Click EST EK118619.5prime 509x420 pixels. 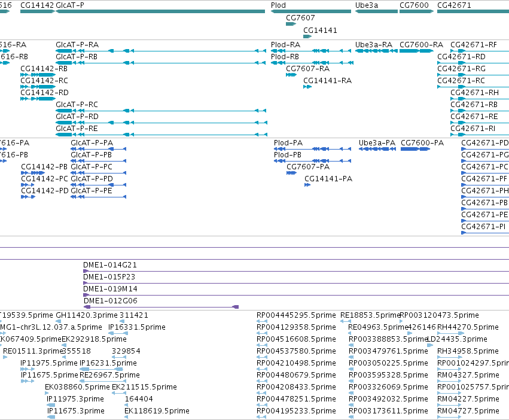click(x=126, y=417)
